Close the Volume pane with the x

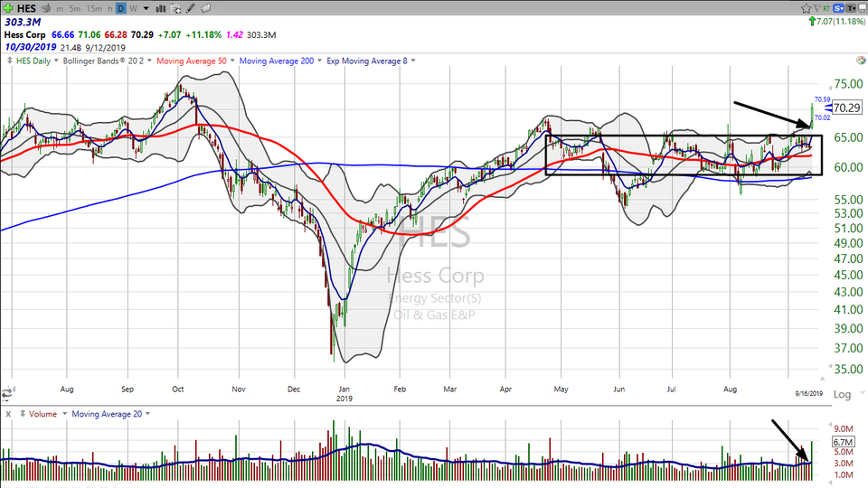coord(6,414)
